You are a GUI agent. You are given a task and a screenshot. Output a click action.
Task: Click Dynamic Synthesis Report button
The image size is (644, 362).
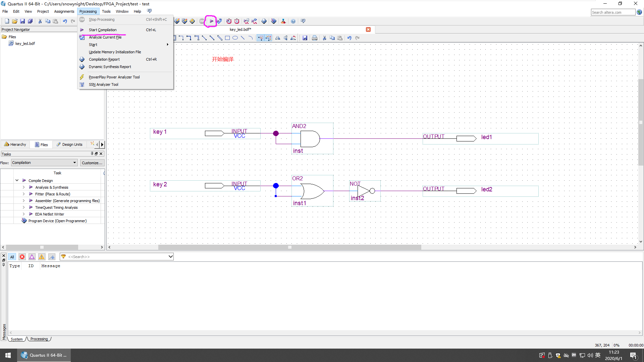[x=109, y=66]
